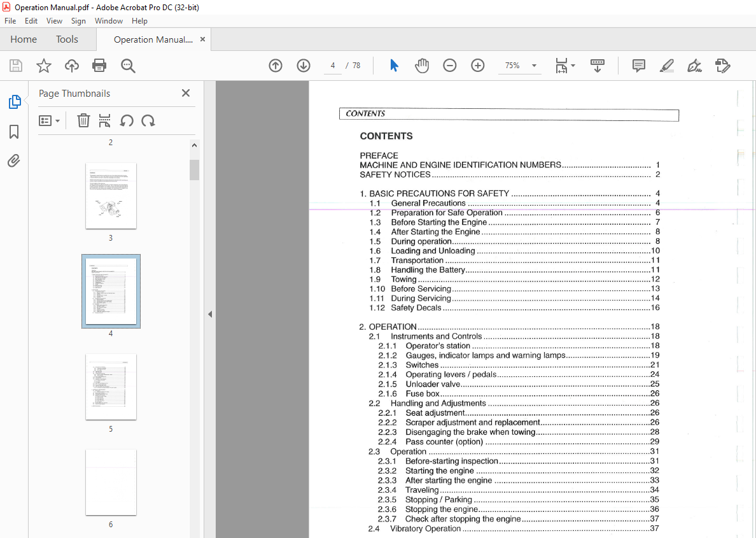Click the 75% zoom value field

tap(512, 66)
